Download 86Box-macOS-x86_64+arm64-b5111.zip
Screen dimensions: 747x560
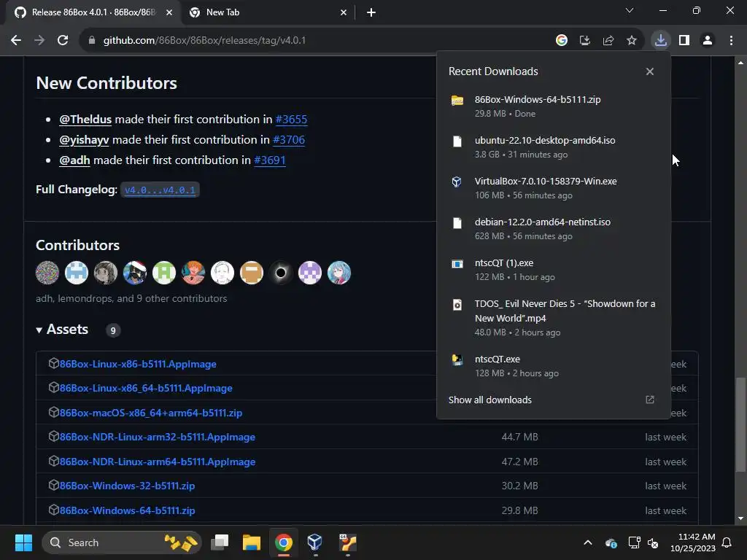[150, 413]
